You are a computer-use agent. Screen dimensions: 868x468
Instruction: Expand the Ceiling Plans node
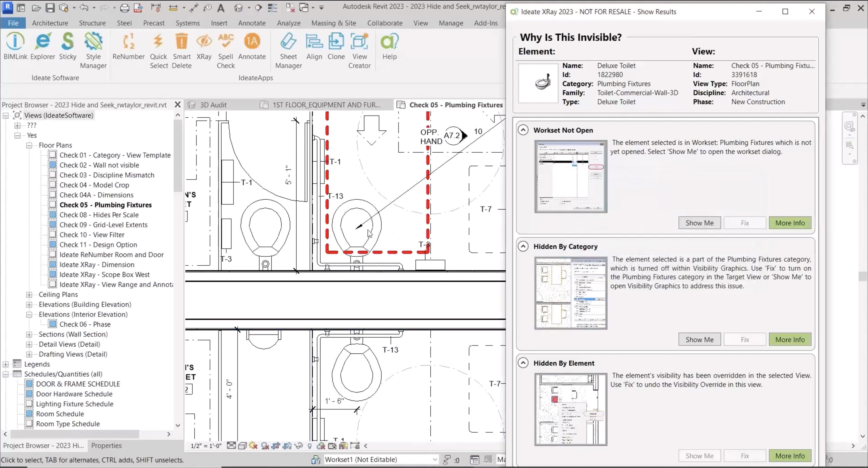point(29,295)
